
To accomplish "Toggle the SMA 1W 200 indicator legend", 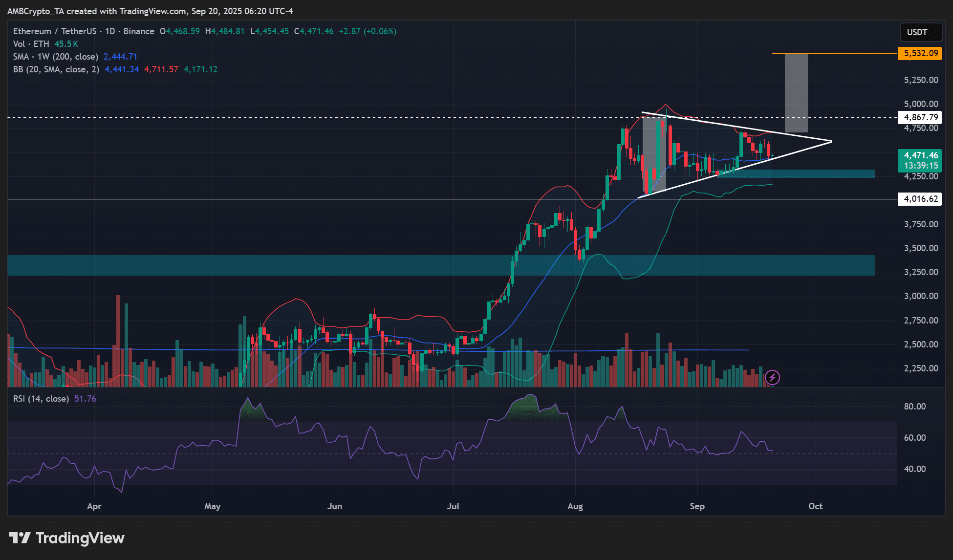I will pos(55,57).
